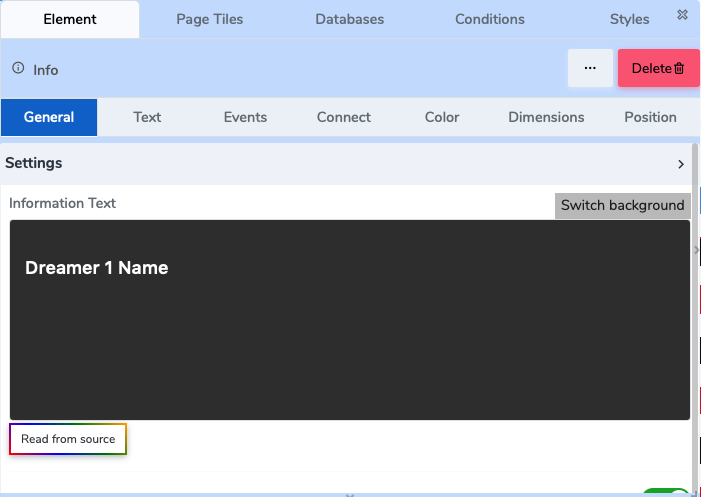Open the three-dots more options button
Screen dimensions: 701x497
(590, 68)
